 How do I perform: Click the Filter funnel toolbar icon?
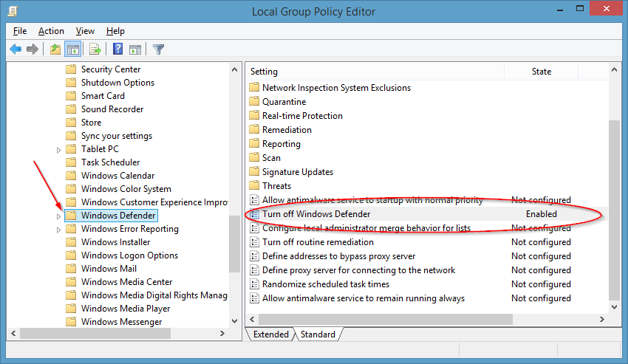pyautogui.click(x=158, y=49)
